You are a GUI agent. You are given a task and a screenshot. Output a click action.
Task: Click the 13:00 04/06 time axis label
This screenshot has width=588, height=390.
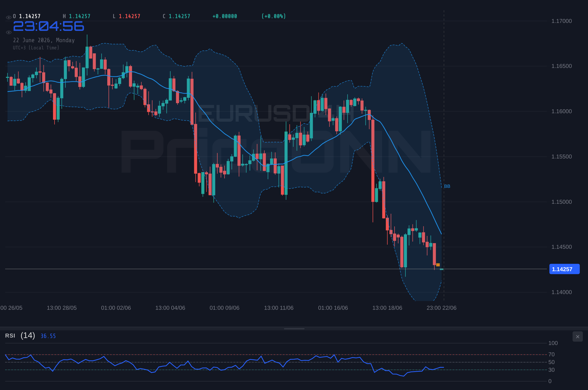(x=170, y=308)
